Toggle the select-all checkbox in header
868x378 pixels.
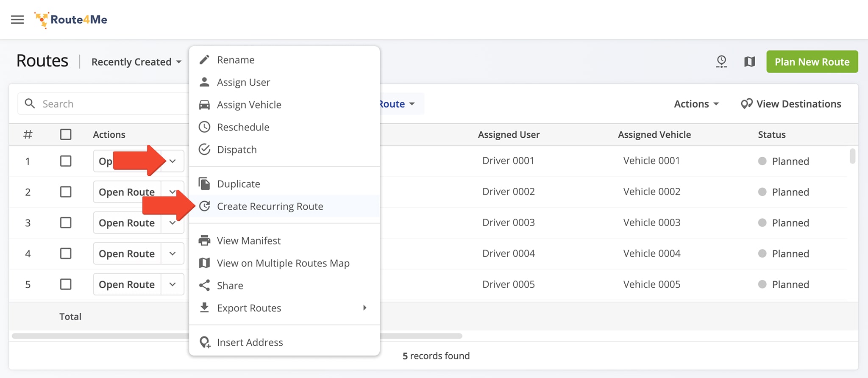(66, 134)
